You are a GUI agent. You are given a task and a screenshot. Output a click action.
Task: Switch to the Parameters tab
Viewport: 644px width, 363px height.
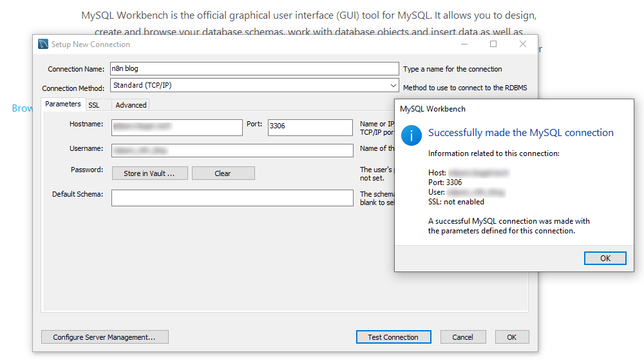pos(63,104)
